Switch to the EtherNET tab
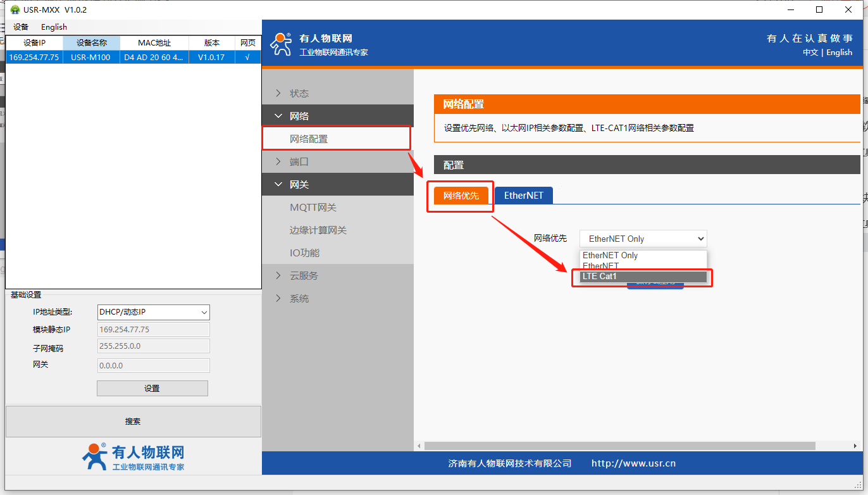868x495 pixels. click(524, 196)
